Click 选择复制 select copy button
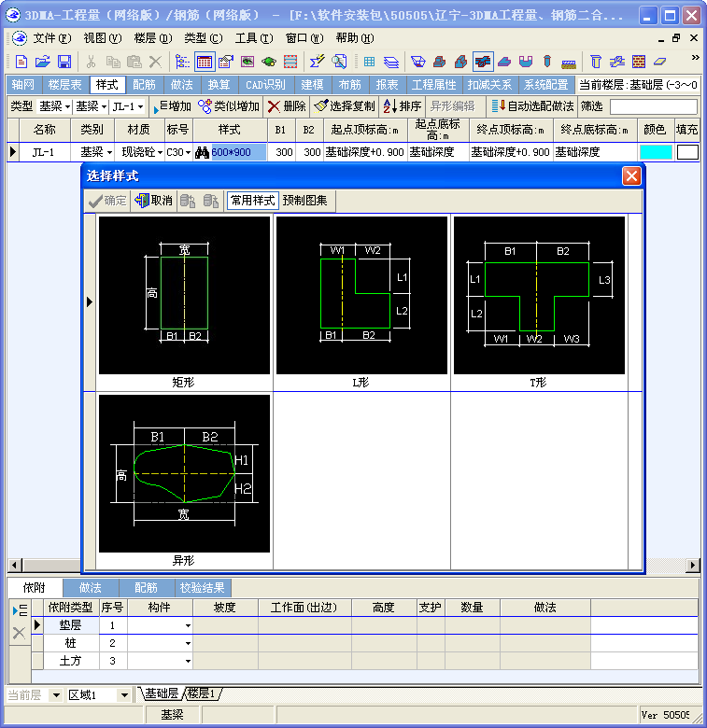707x728 pixels. coord(345,106)
